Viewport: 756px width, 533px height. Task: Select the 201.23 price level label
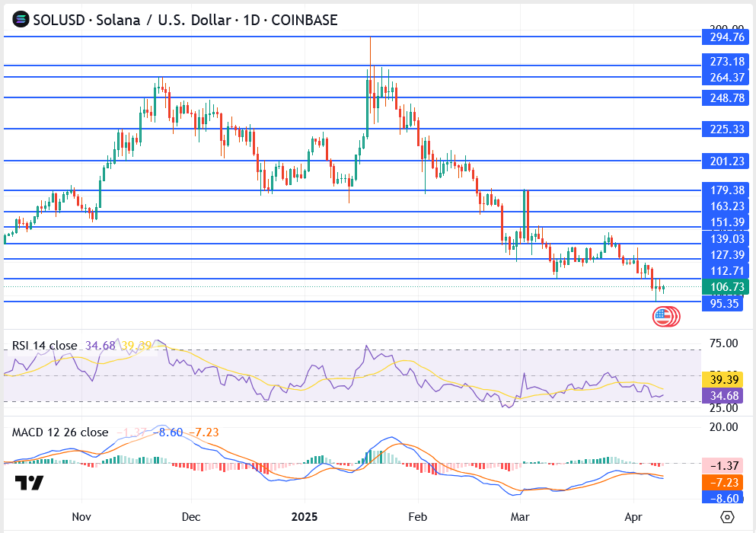tap(726, 161)
